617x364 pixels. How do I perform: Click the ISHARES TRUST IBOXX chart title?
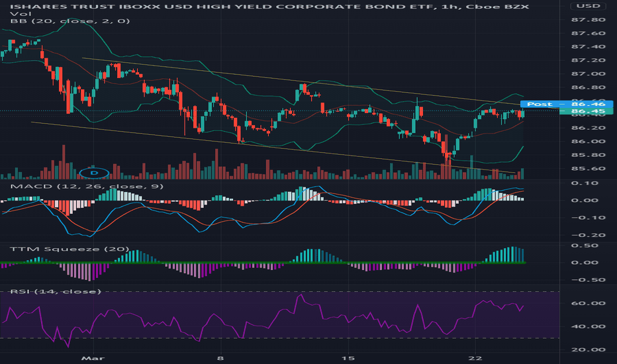(268, 7)
